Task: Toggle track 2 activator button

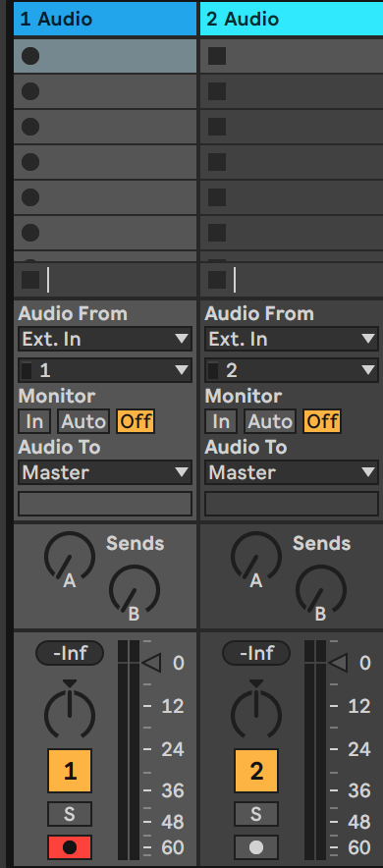Action: tap(256, 771)
